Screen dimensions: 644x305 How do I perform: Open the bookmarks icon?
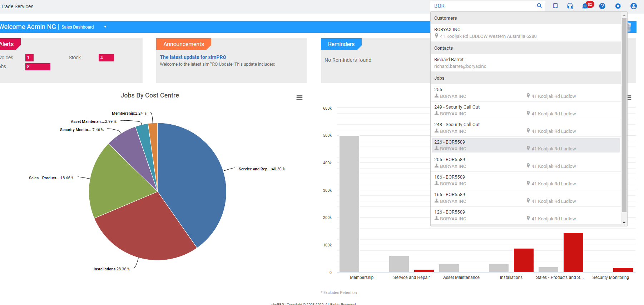[555, 6]
